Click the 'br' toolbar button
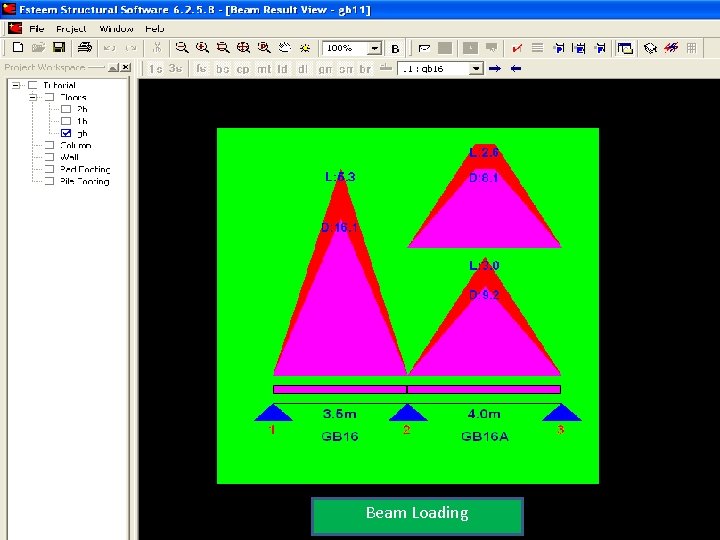This screenshot has width=720, height=540. click(x=365, y=69)
